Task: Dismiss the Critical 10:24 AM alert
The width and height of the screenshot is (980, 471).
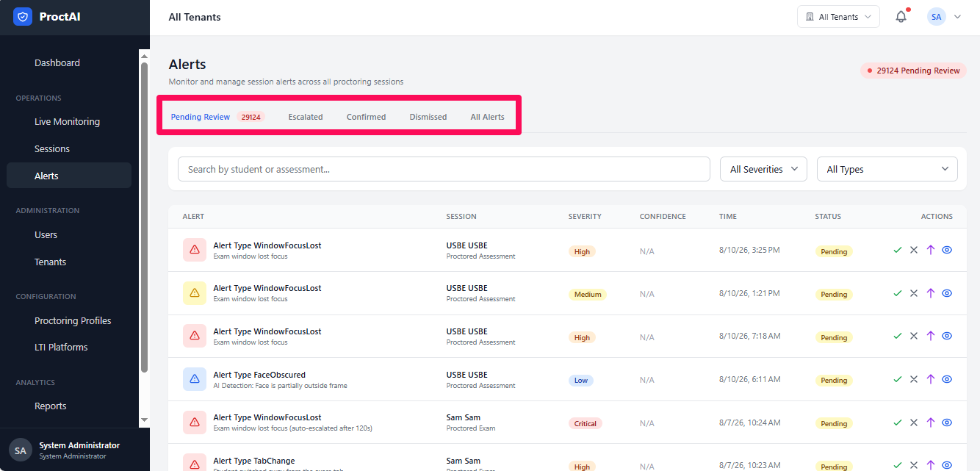Action: tap(914, 423)
